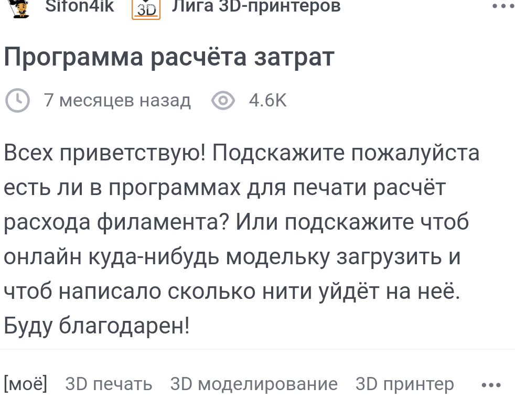The height and width of the screenshot is (420, 515).
Task: Open the 3D принтер tag
Action: [x=404, y=384]
